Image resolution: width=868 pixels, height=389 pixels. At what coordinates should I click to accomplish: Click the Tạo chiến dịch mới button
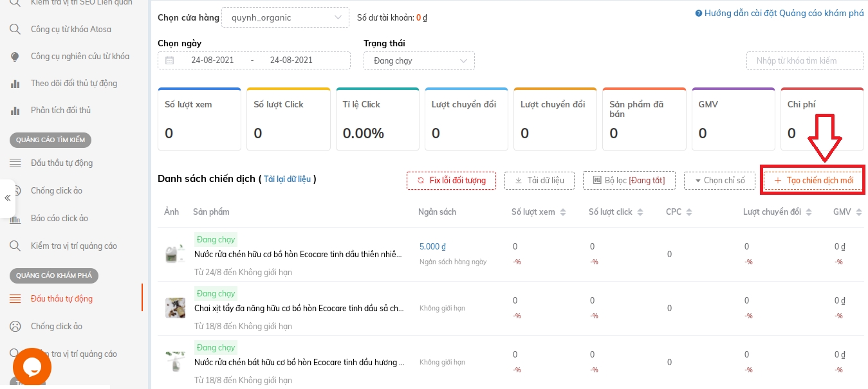tap(814, 181)
